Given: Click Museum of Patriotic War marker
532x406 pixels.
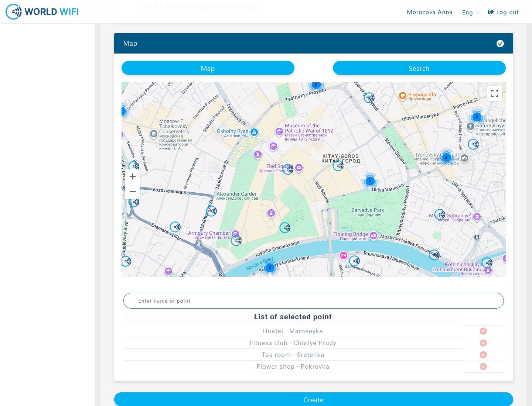Looking at the screenshot, I should coord(279,131).
